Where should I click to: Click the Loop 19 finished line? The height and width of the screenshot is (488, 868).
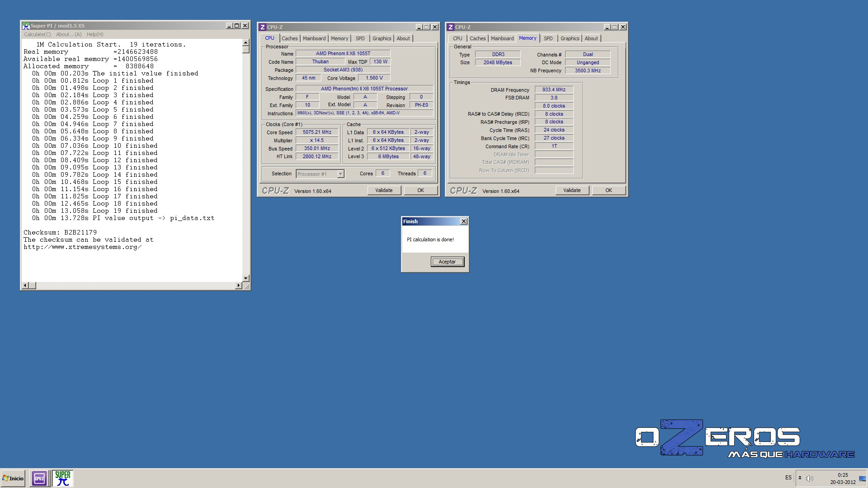95,211
